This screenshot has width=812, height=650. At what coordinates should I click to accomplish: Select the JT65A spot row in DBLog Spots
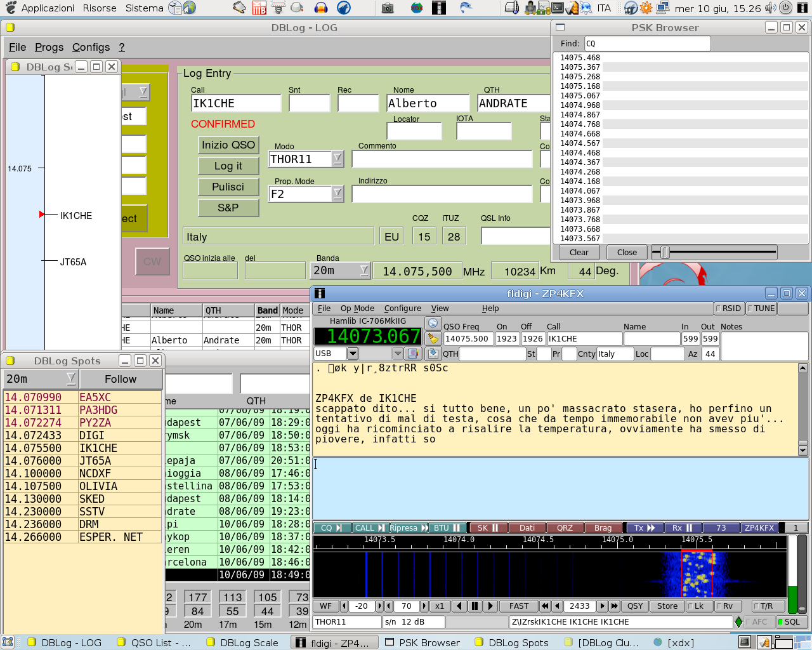[82, 461]
